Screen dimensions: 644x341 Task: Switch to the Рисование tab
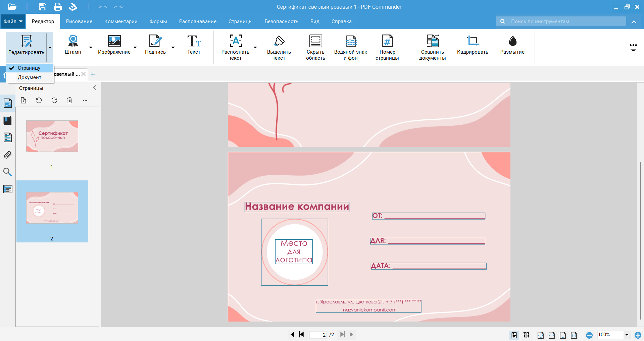coord(79,21)
